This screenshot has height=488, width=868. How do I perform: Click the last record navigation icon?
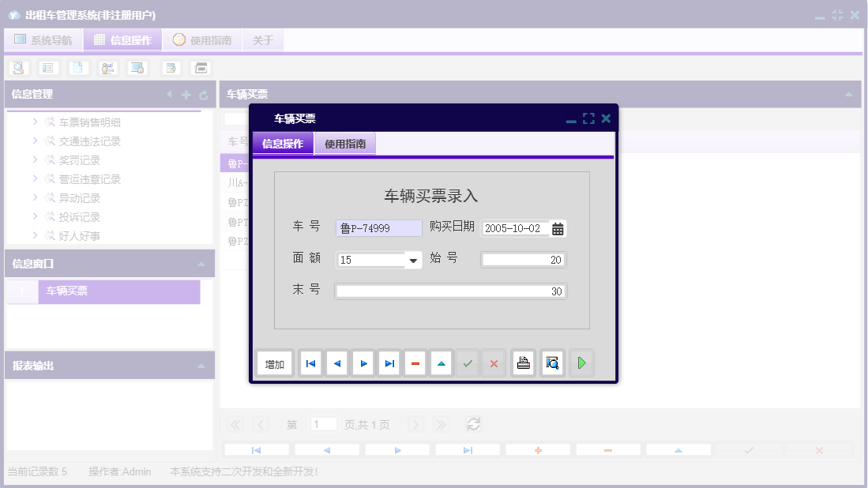[x=389, y=362]
